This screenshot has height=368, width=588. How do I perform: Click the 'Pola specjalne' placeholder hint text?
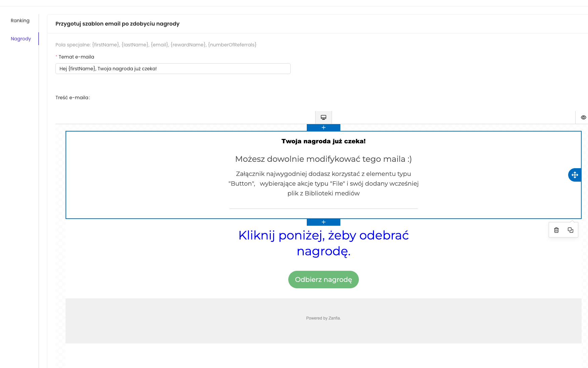click(156, 45)
